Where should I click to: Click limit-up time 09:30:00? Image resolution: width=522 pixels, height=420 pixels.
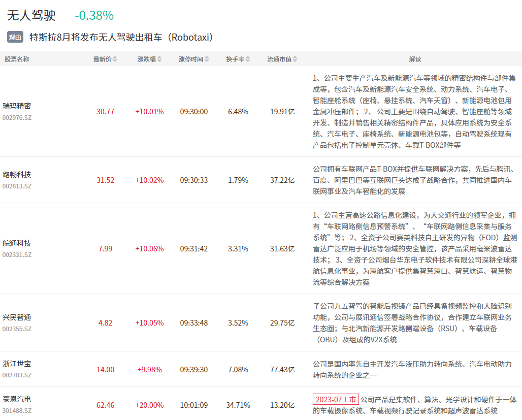pyautogui.click(x=194, y=112)
